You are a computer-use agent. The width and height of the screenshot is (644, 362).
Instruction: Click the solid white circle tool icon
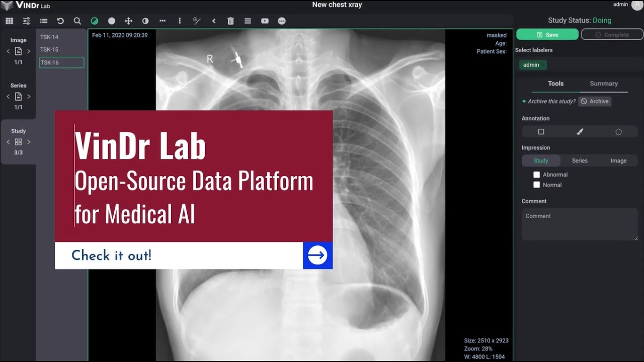[112, 21]
